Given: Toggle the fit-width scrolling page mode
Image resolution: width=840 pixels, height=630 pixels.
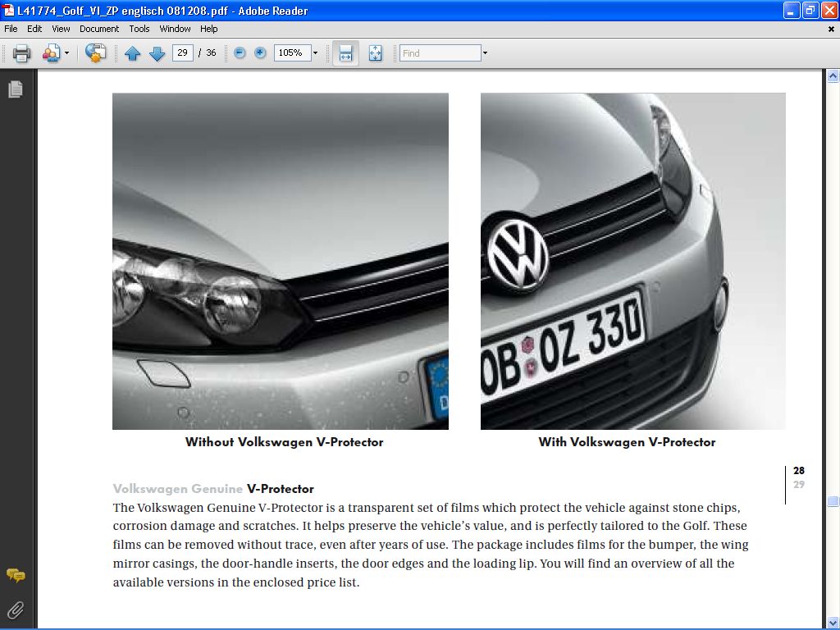Looking at the screenshot, I should click(345, 53).
